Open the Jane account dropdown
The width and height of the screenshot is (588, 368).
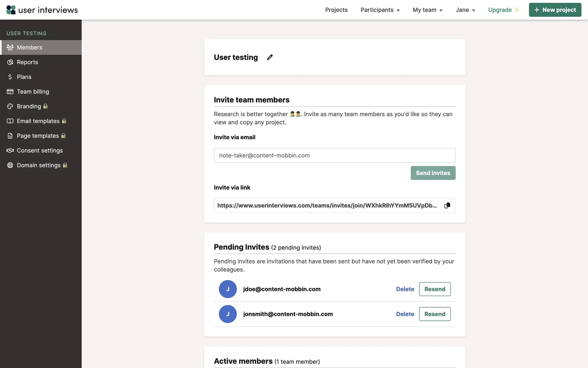point(465,10)
